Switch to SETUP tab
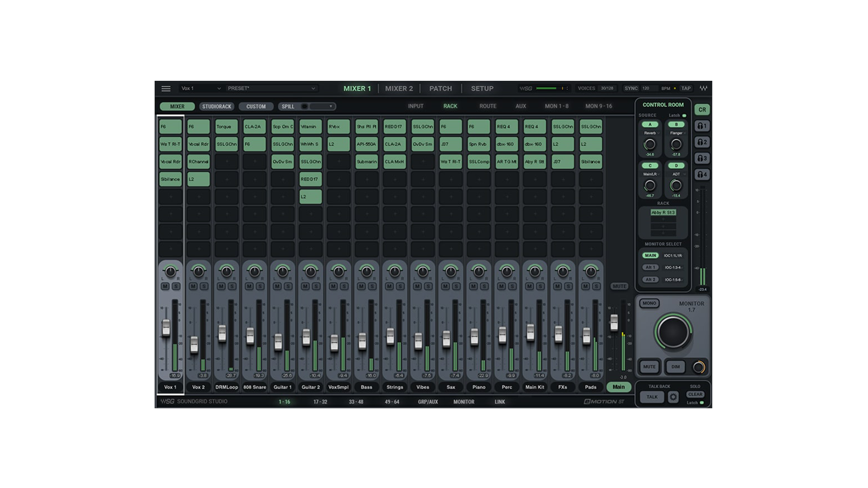This screenshot has height=488, width=868. [482, 88]
